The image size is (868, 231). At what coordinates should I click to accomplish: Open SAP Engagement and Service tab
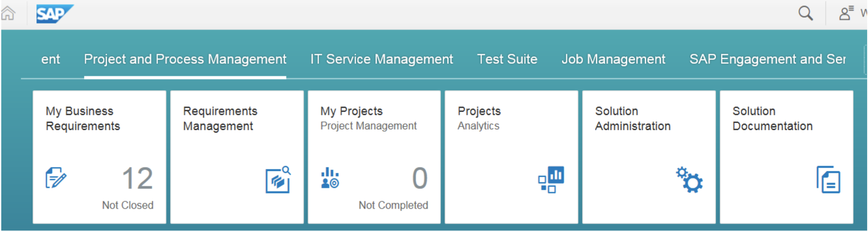pos(767,59)
